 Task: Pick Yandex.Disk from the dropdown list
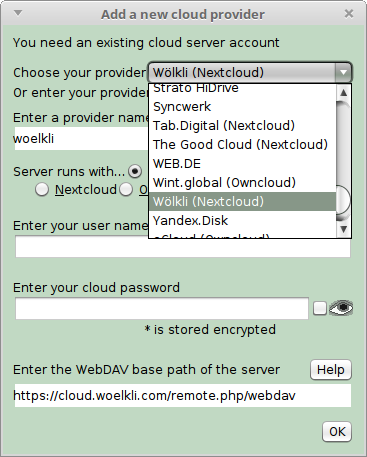pos(242,220)
